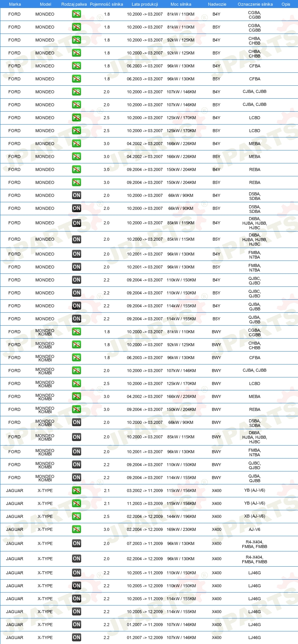Click the Moc silnika column header

(181, 4)
